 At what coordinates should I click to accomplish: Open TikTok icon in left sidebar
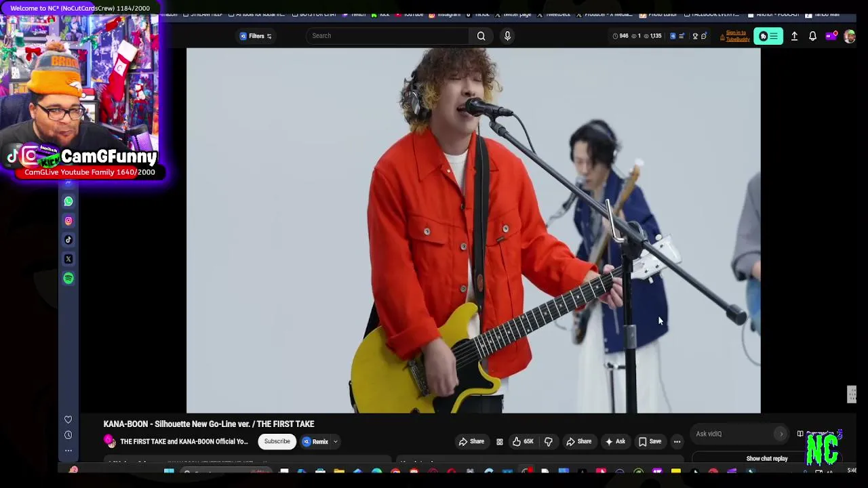[x=68, y=239]
